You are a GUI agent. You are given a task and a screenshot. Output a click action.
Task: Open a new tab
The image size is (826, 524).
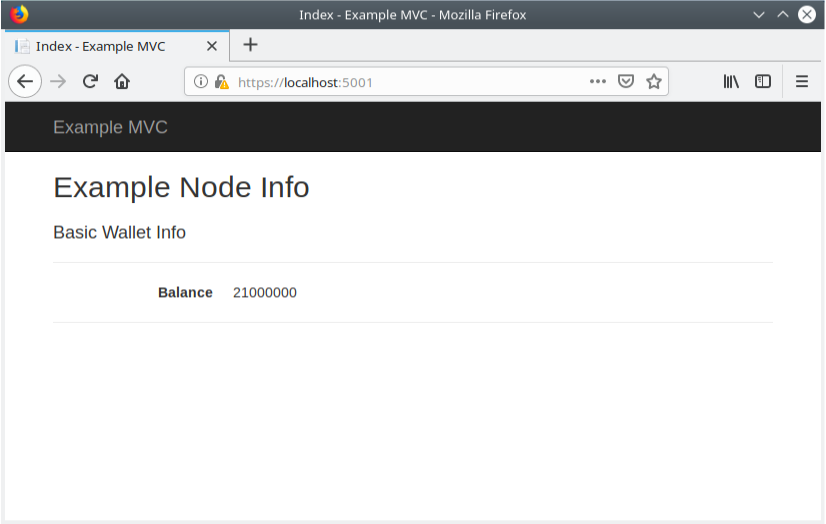point(250,45)
